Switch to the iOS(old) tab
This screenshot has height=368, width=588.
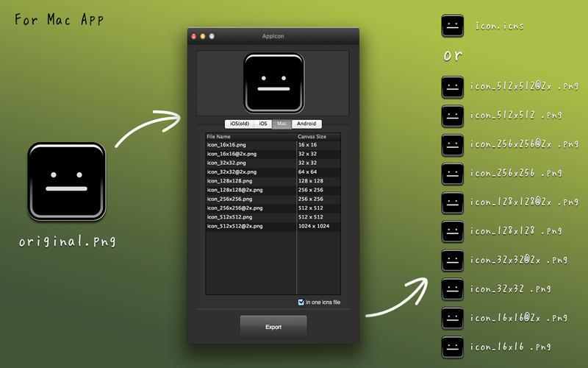[x=240, y=124]
